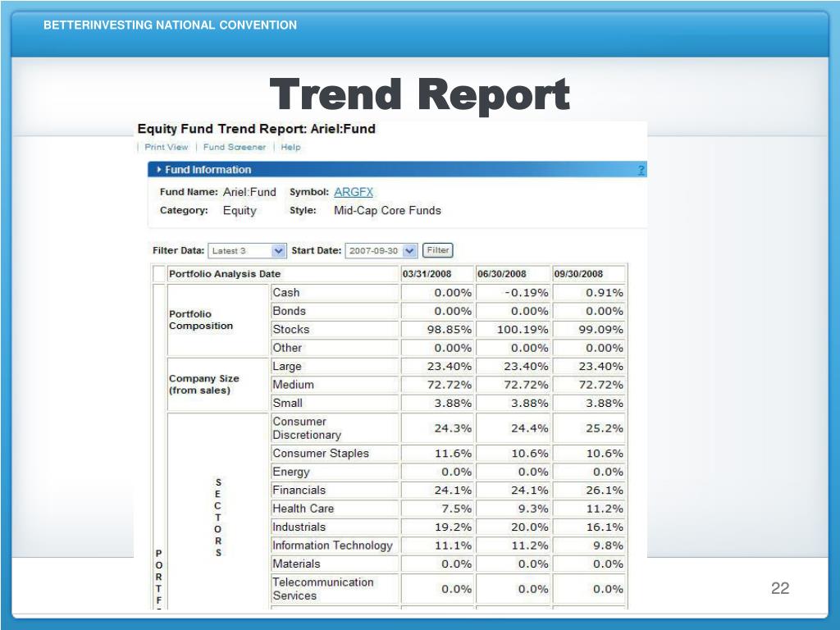Screen dimensions: 840x630
Task: Click the Bonds row label
Action: (x=290, y=311)
